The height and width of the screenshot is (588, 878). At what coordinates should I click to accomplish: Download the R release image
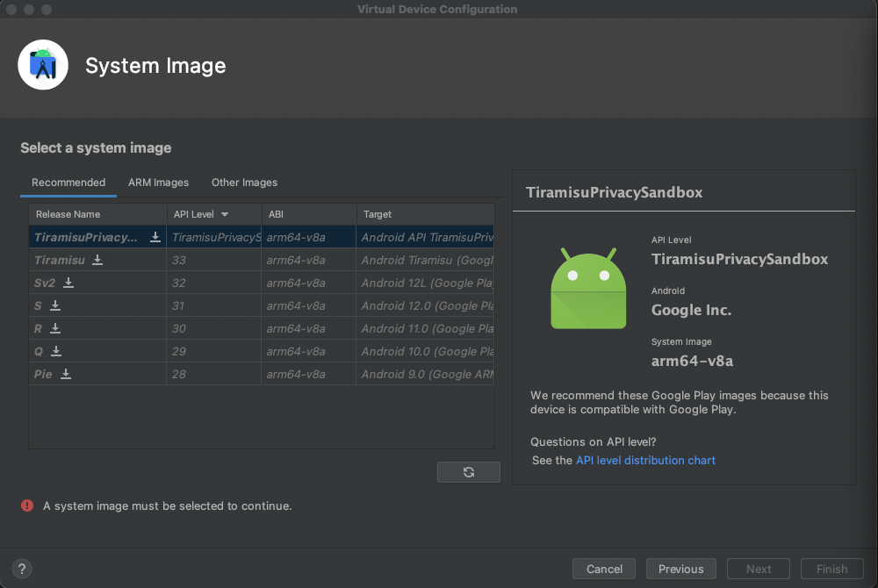point(55,328)
